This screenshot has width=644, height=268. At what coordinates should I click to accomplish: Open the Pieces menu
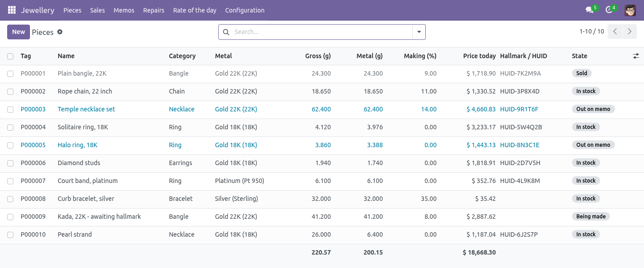tap(72, 10)
